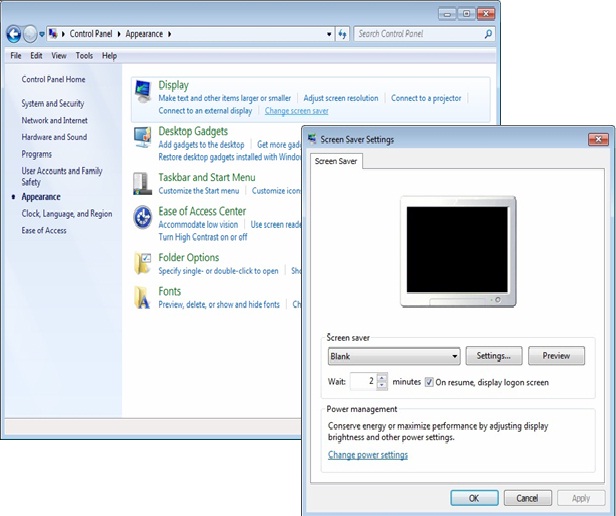Increase Wait minutes with up arrow
The image size is (616, 516).
tap(382, 377)
